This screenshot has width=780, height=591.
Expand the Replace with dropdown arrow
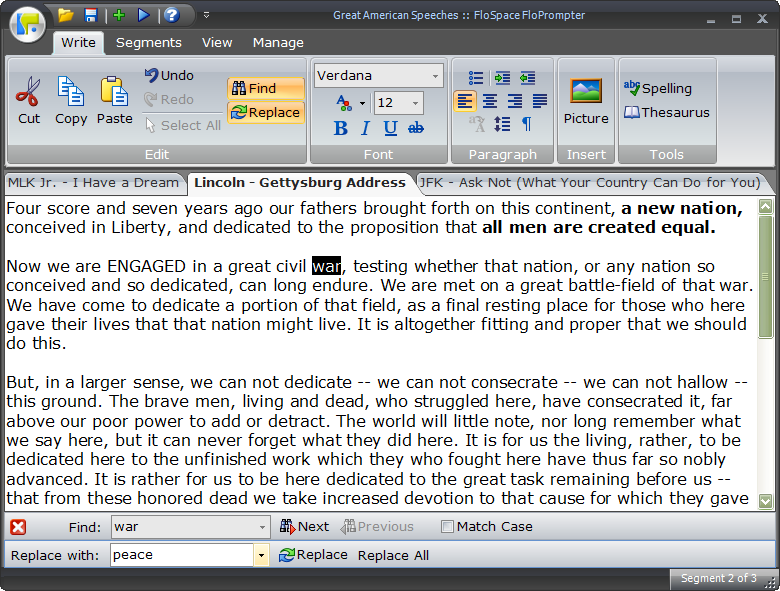click(x=261, y=555)
